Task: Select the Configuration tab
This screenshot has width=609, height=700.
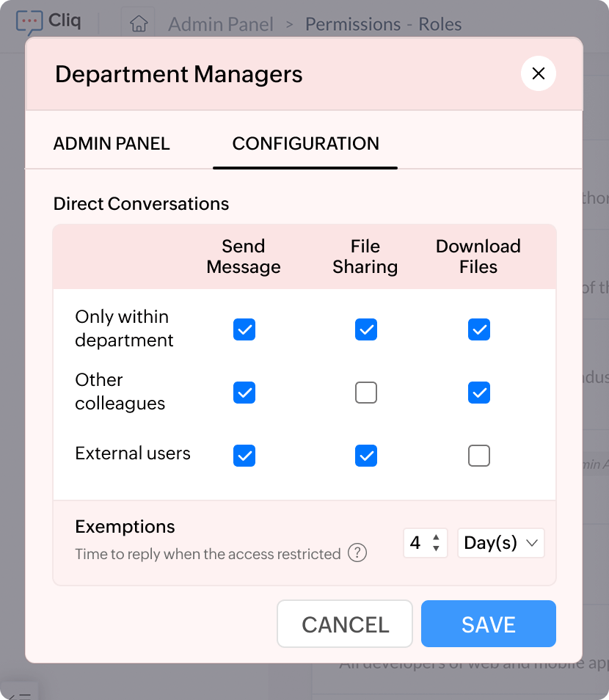Action: pos(304,144)
